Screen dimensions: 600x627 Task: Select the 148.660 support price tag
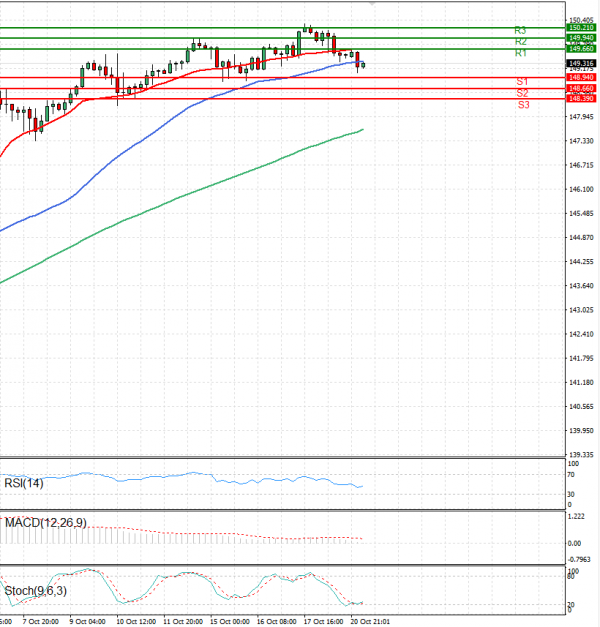(581, 88)
